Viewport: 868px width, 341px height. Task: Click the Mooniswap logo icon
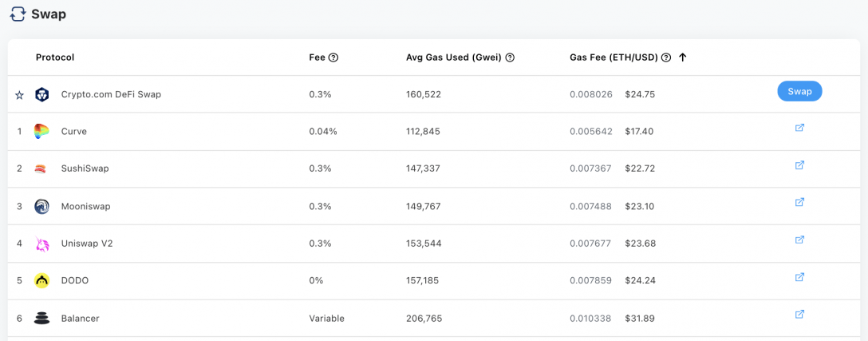tap(42, 206)
